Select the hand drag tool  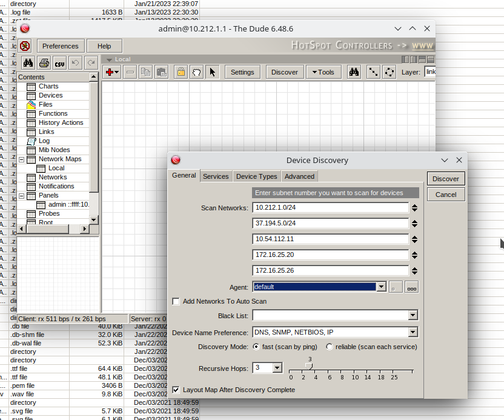tap(196, 72)
